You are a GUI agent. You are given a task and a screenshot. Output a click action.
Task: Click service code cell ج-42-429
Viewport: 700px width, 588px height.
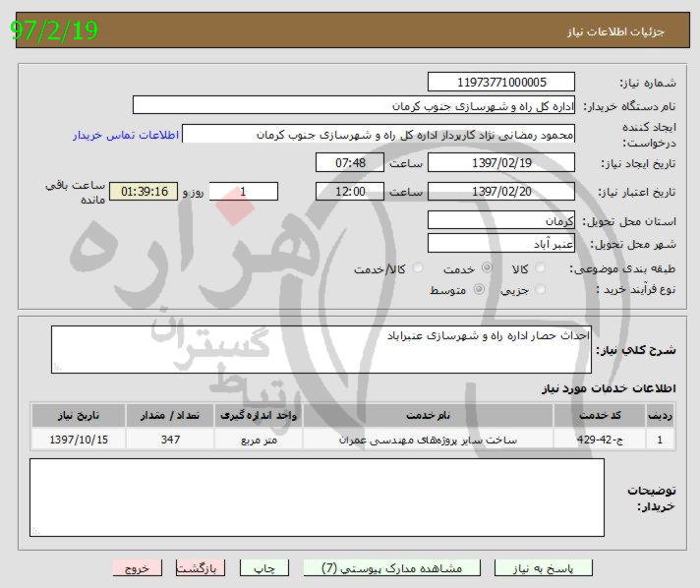click(600, 440)
